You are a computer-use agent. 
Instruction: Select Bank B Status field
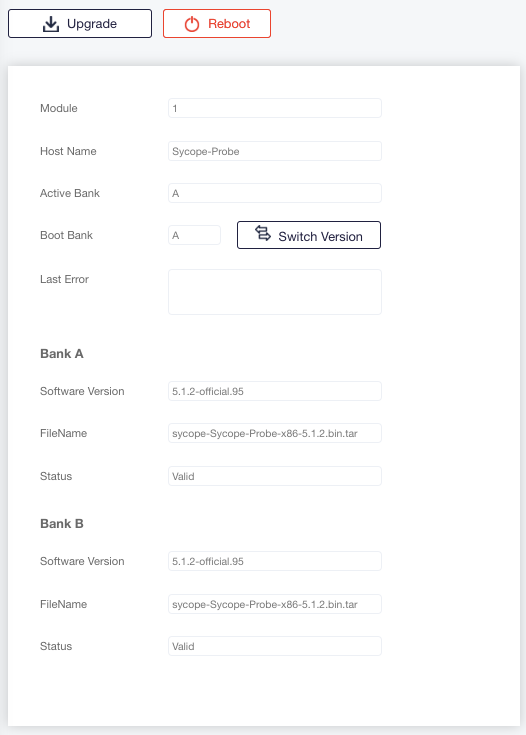(275, 646)
